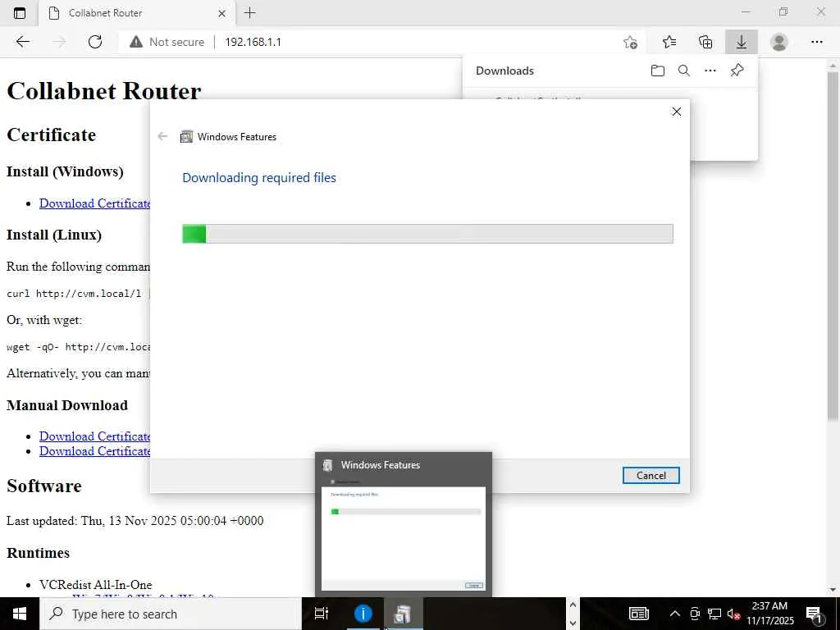Select the Windows Features taskbar button
The image size is (840, 630).
tap(404, 614)
